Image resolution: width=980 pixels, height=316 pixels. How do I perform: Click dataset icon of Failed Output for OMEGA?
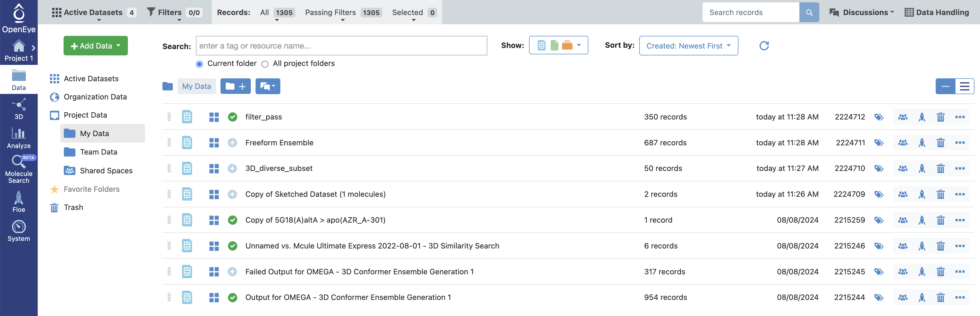tap(187, 271)
